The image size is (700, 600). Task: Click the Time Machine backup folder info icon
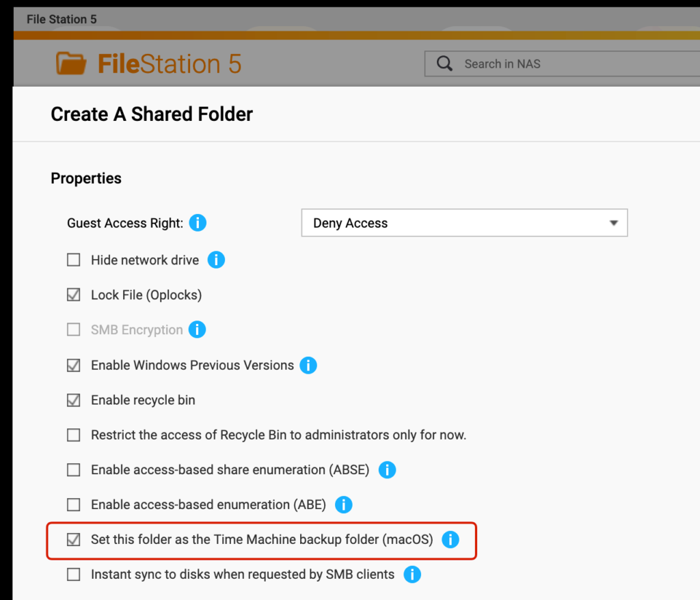(450, 539)
